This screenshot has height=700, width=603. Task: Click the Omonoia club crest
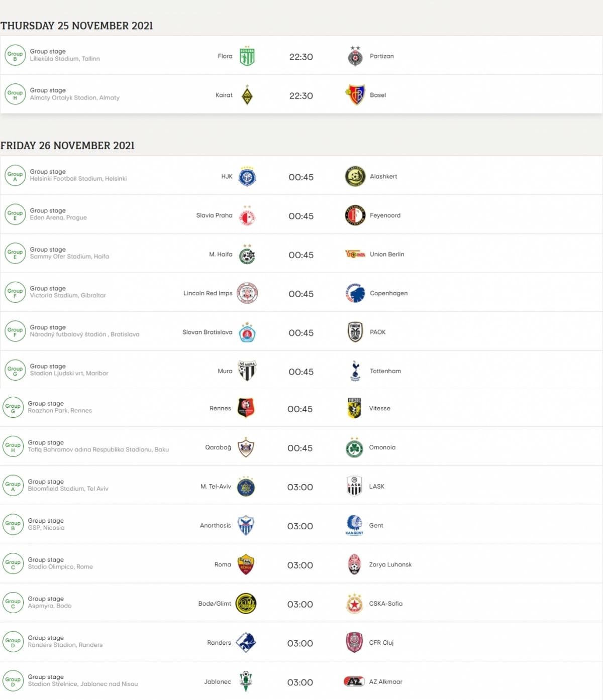(x=354, y=447)
